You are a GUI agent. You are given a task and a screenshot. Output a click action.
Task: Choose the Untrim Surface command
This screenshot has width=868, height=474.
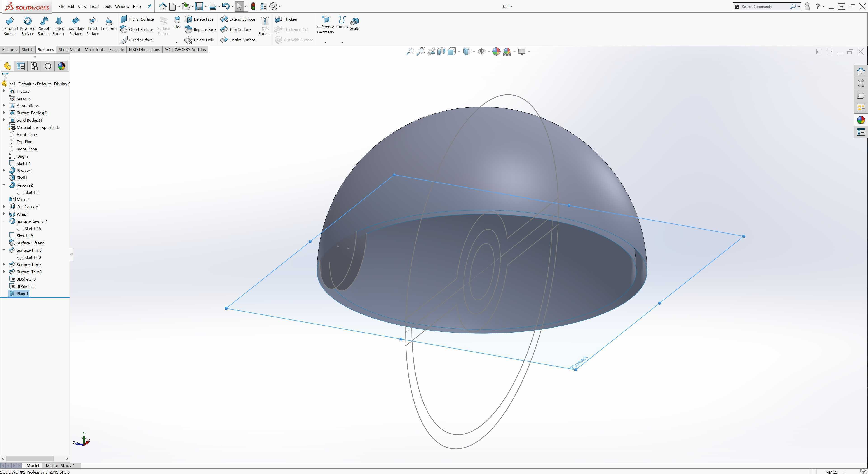[x=237, y=40]
